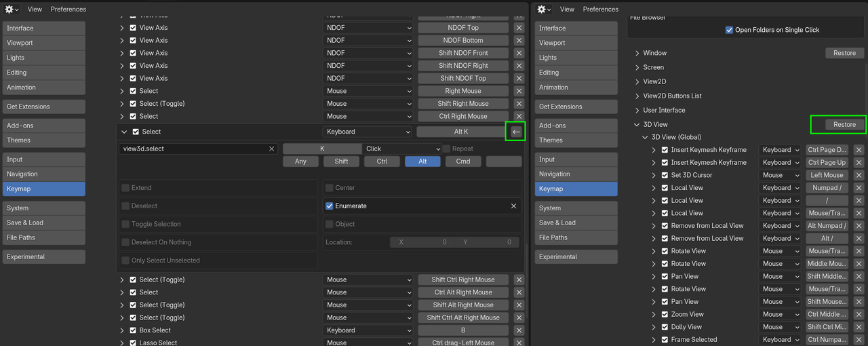
Task: Delete the Dolly View keymap item
Action: point(859,327)
